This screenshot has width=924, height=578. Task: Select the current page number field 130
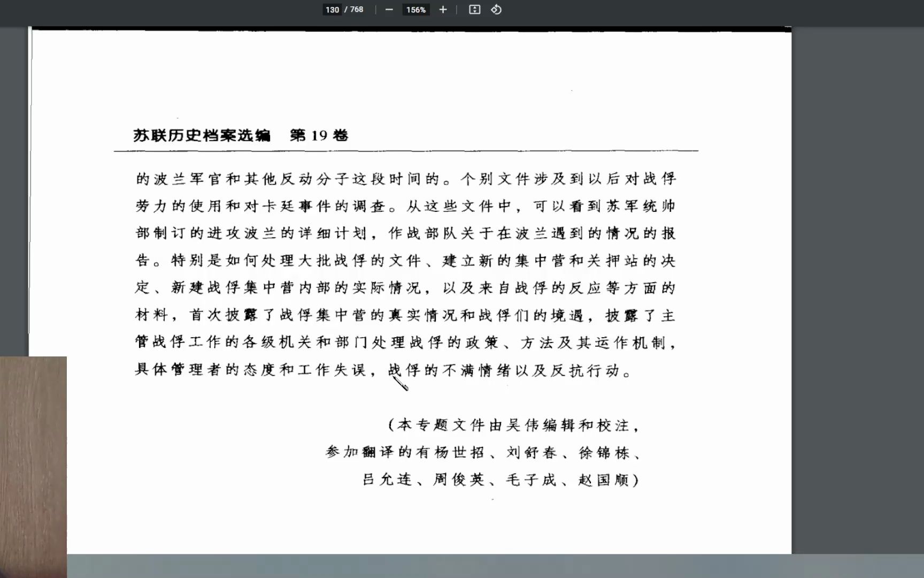(332, 10)
